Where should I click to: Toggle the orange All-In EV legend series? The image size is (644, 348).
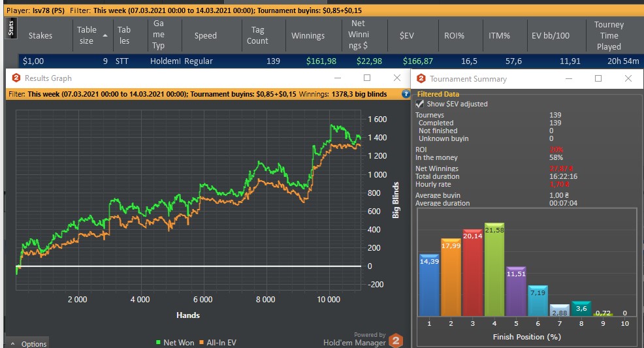(217, 342)
